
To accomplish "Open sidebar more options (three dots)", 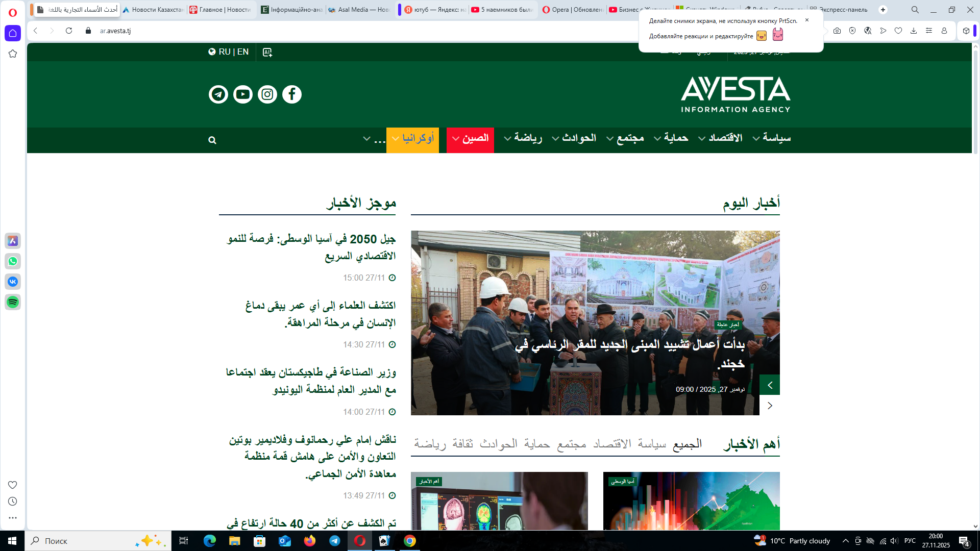I will [13, 518].
